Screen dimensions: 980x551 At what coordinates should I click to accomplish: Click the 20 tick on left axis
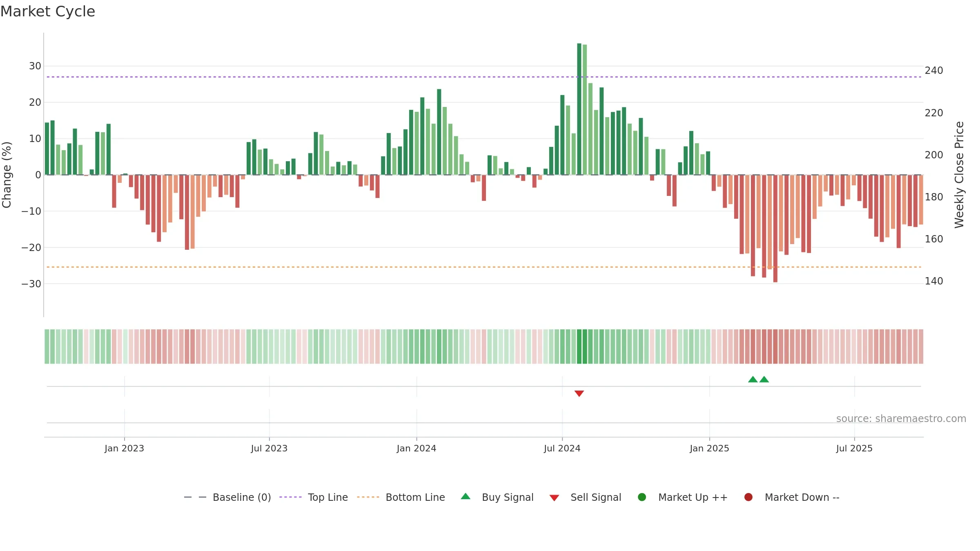(35, 102)
